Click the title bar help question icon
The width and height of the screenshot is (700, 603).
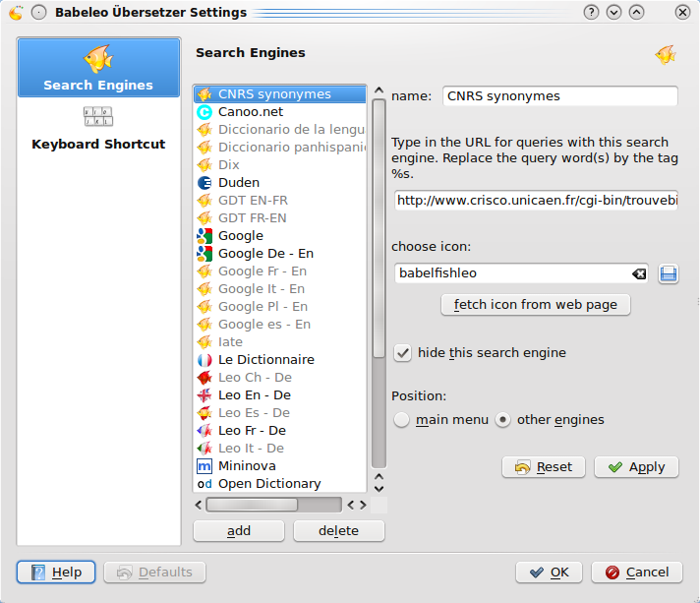click(591, 12)
